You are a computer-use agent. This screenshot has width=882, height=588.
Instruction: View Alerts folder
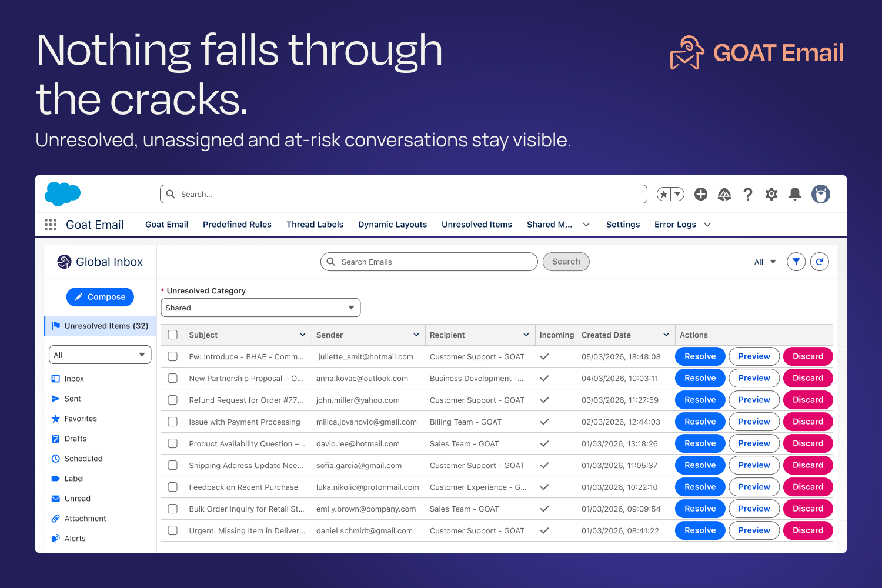coord(75,539)
